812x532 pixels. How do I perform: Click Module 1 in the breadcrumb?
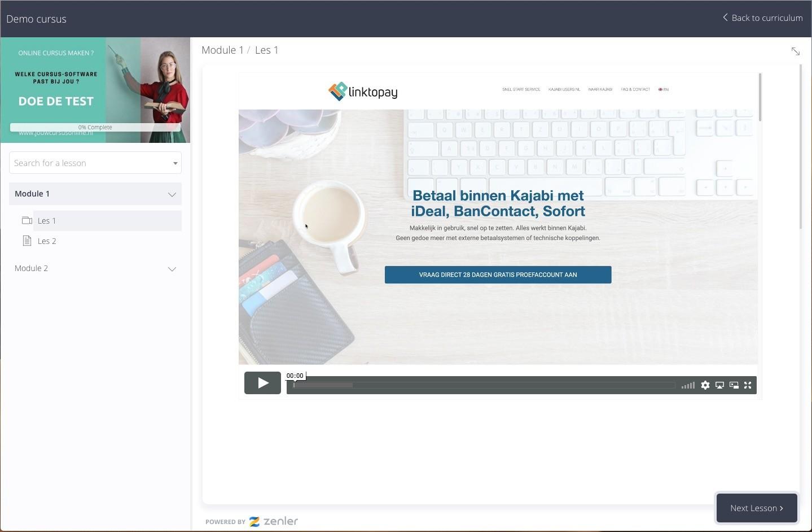pyautogui.click(x=222, y=50)
